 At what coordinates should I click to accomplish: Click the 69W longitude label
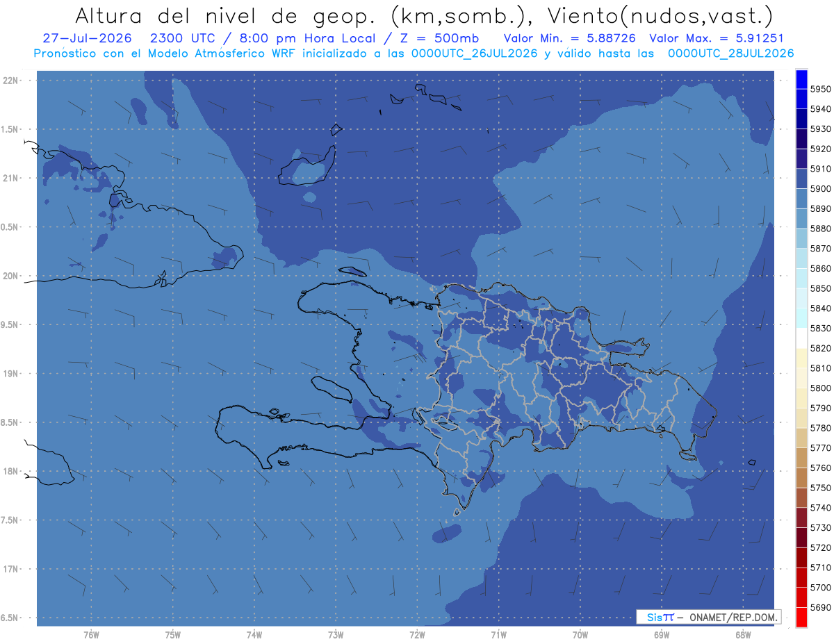662,634
